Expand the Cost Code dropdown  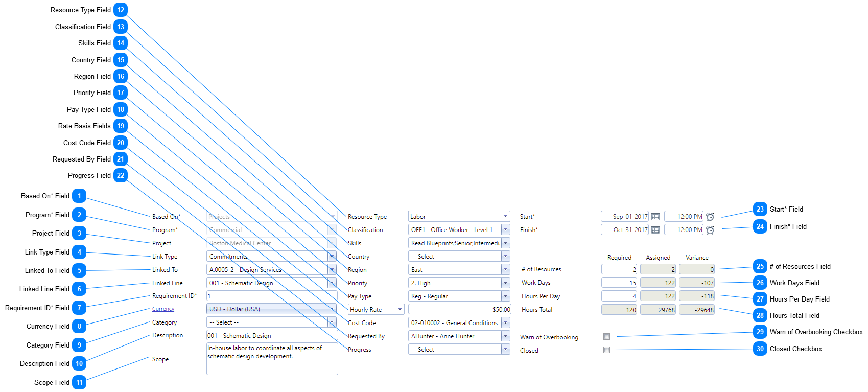tap(505, 322)
